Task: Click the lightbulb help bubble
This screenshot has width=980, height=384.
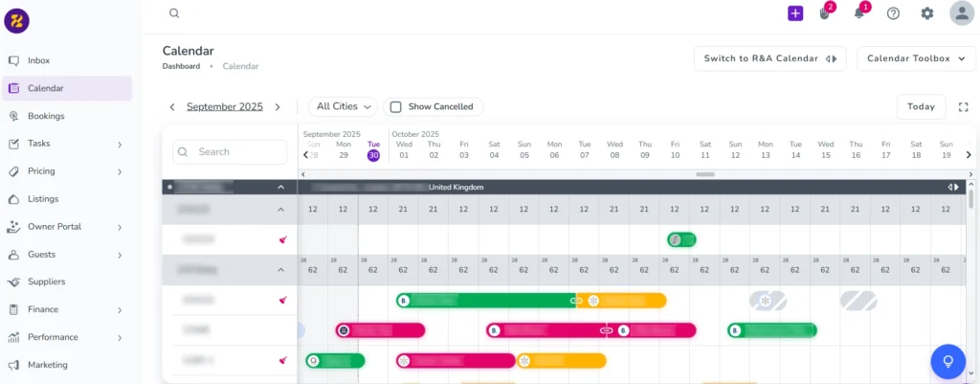Action: point(947,361)
